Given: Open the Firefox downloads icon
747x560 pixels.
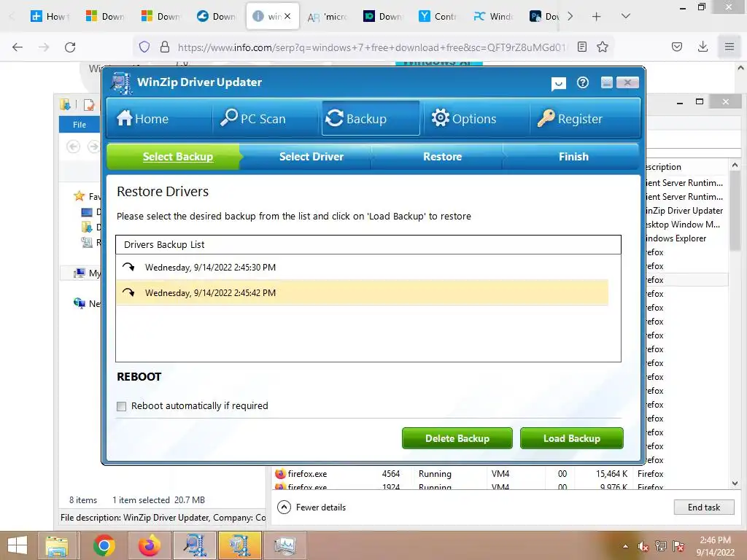Looking at the screenshot, I should click(703, 47).
